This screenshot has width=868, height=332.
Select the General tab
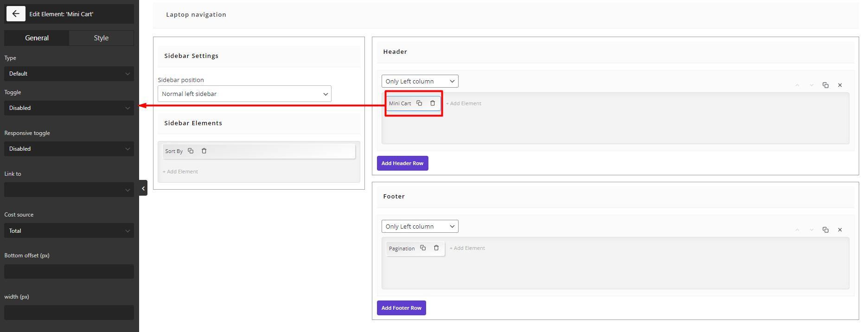tap(37, 38)
